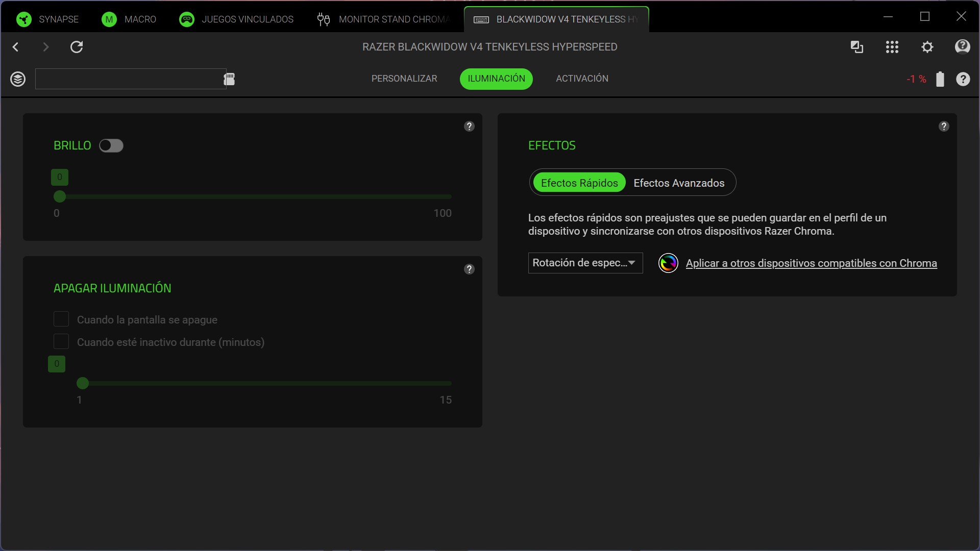
Task: Click the help icon beside battery
Action: point(963,79)
